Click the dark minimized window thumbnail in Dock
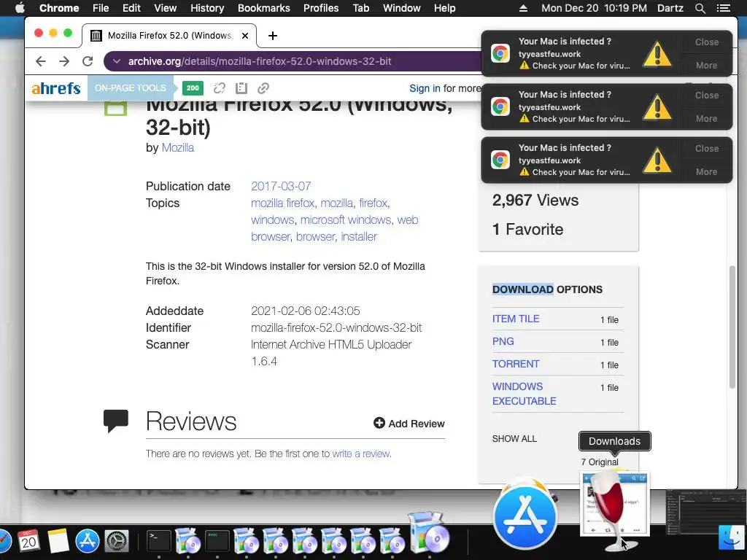 coord(705,512)
